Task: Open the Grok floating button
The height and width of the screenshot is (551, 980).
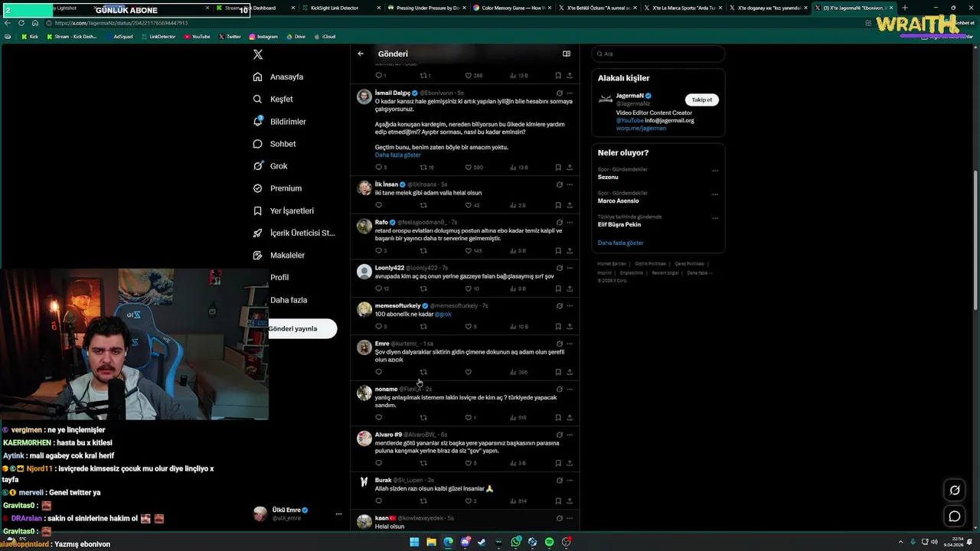Action: tap(955, 490)
